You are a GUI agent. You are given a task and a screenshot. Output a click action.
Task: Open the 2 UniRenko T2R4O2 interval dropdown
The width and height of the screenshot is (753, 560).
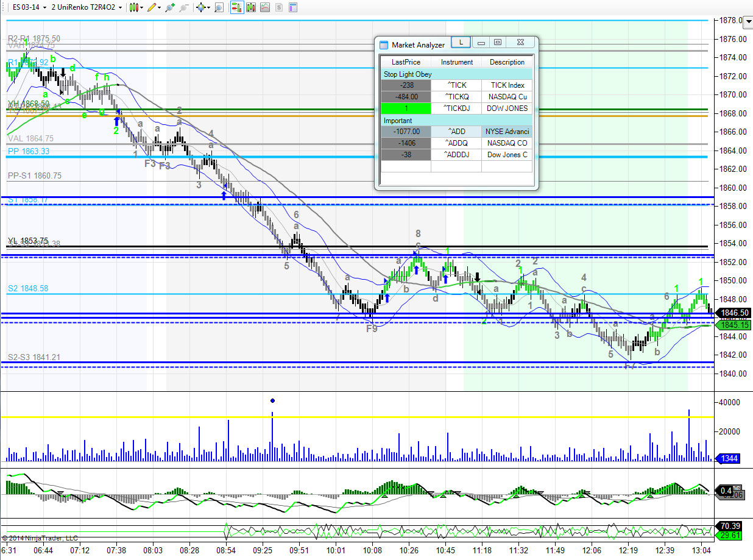click(x=87, y=7)
